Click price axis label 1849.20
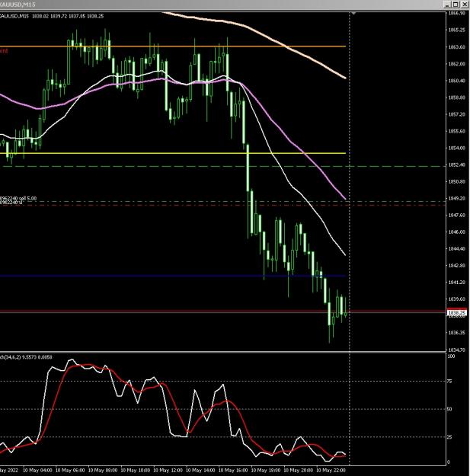This screenshot has width=470, height=476. 456,198
